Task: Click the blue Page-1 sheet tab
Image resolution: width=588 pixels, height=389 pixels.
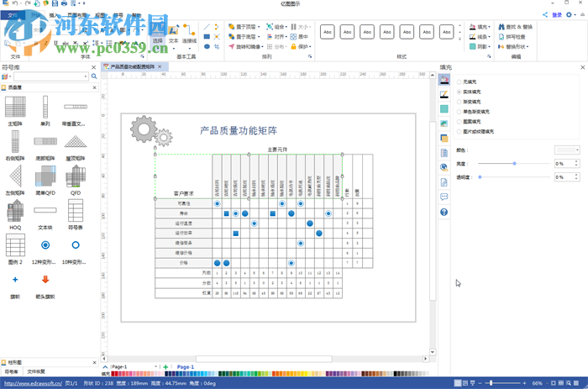Action: [x=186, y=367]
